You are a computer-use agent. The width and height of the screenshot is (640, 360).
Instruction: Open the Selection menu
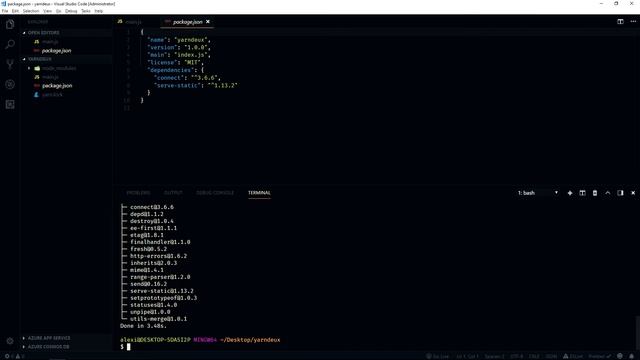point(31,11)
